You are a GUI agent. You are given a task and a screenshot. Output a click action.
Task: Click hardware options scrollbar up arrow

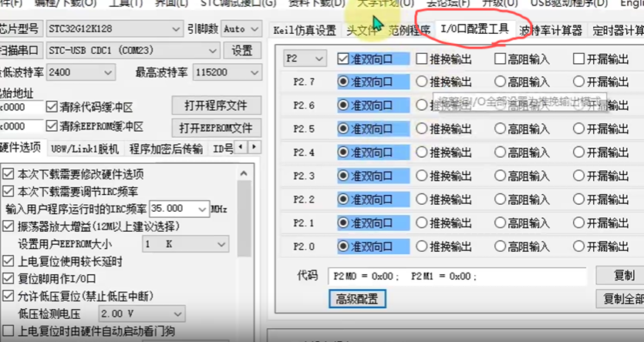pos(244,173)
